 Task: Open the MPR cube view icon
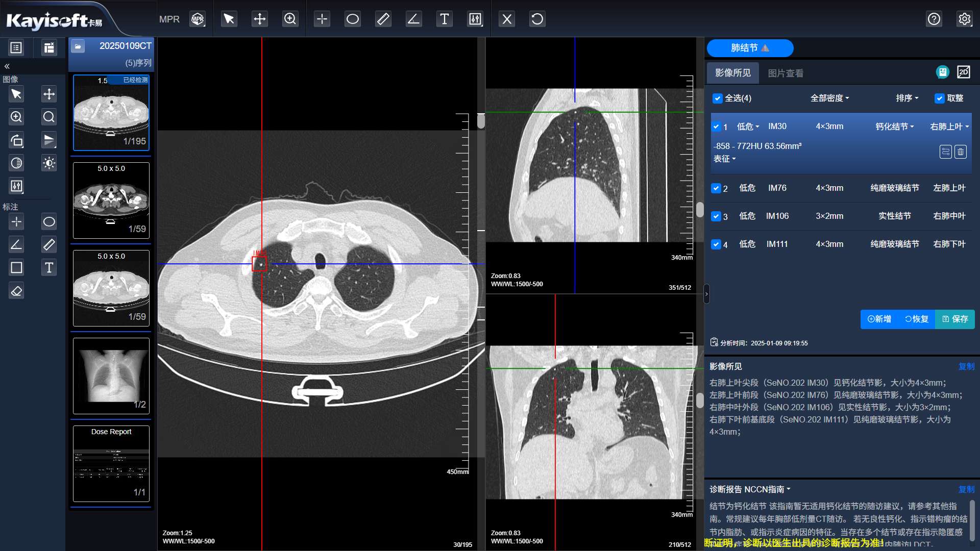coord(198,19)
